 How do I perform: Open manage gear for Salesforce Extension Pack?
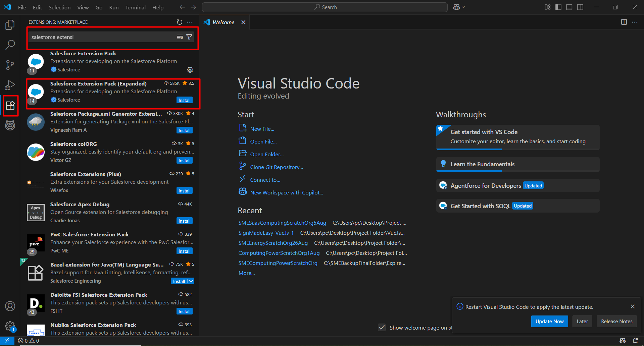pos(190,70)
